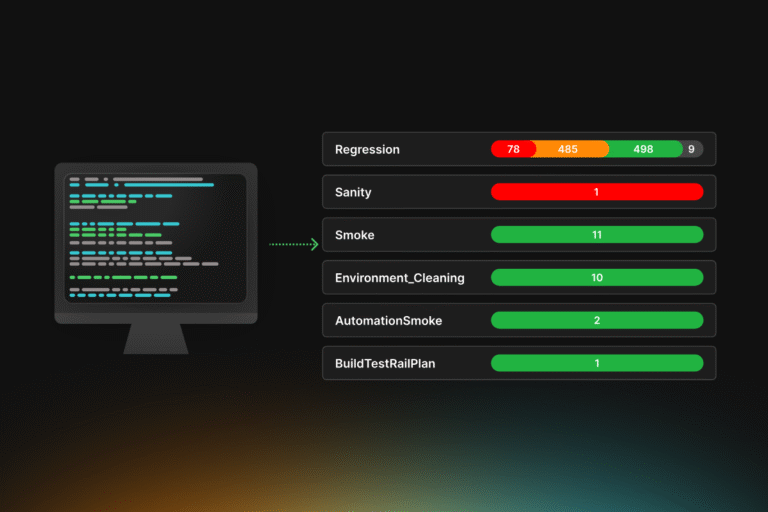
Task: Select the red Sanity bar showing 1
Action: tap(597, 192)
